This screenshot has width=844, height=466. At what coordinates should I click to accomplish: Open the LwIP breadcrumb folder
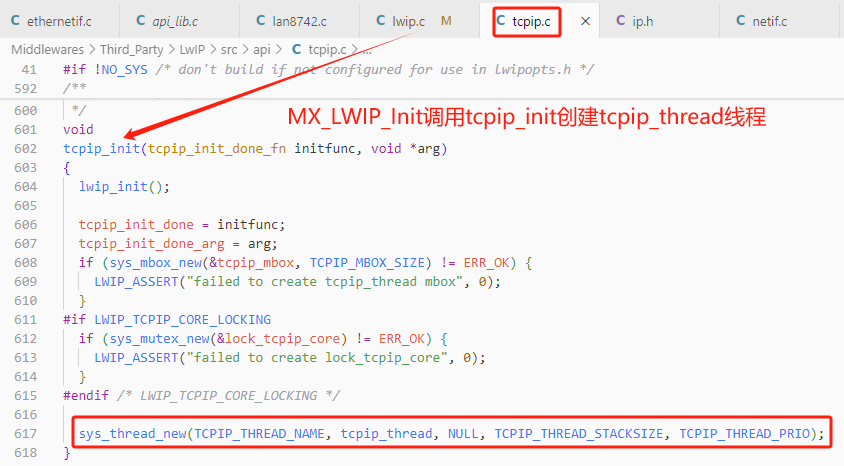tap(192, 50)
